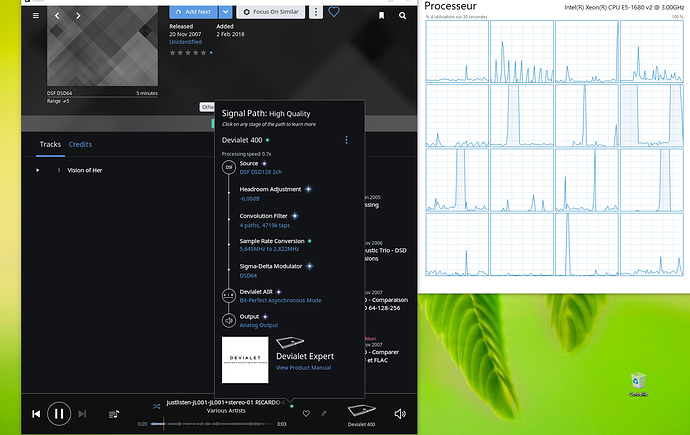Open the play queue icon
Image resolution: width=690 pixels, height=435 pixels.
[x=114, y=414]
